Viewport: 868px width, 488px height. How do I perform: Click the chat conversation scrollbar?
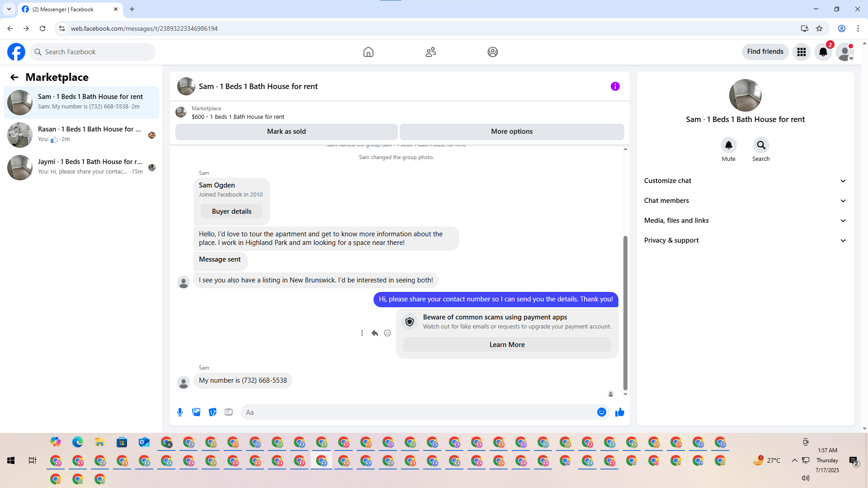626,313
